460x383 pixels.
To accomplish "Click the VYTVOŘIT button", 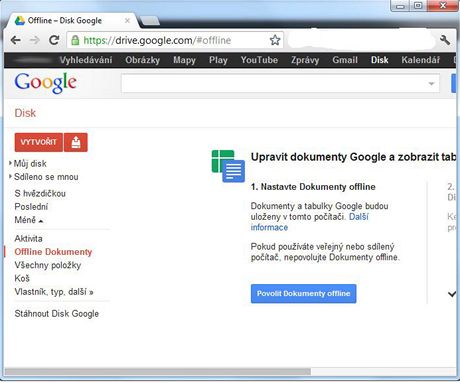I will pyautogui.click(x=39, y=142).
